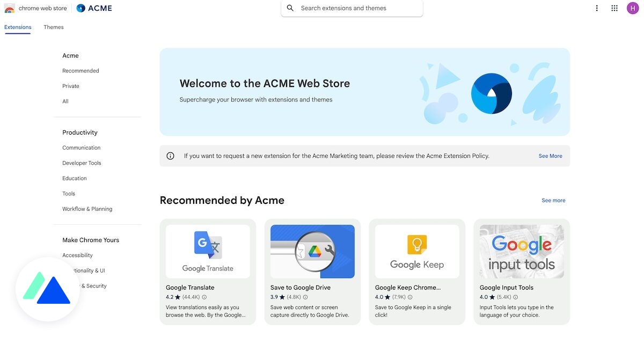Open the account avatar labeled H
644x337 pixels.
(633, 8)
